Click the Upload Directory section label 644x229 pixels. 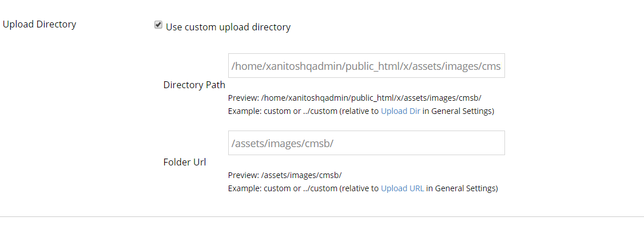[39, 25]
